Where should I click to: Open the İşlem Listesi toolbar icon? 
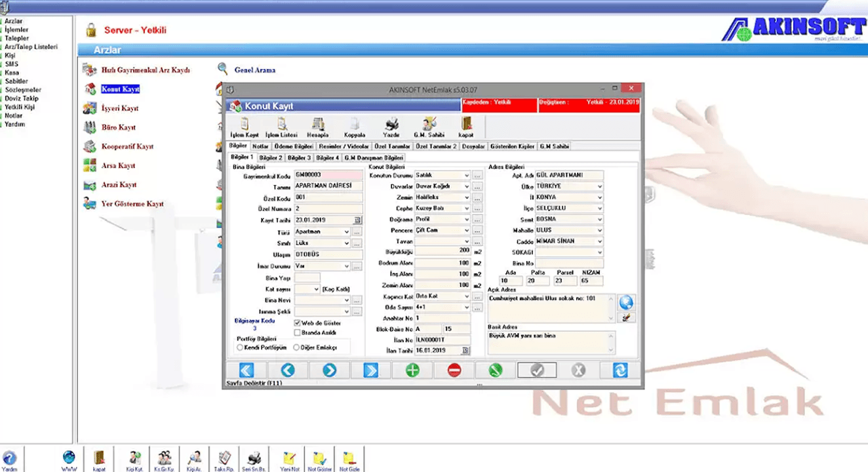[x=281, y=127]
